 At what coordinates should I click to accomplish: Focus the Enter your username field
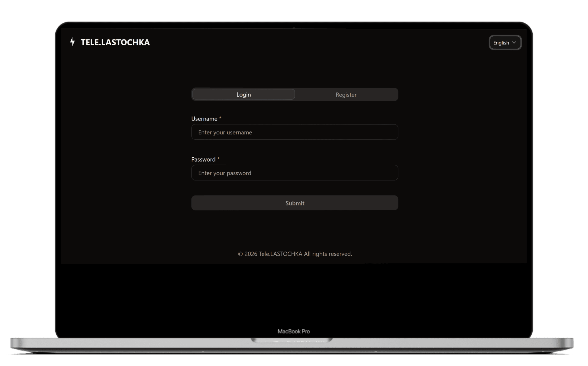point(295,132)
